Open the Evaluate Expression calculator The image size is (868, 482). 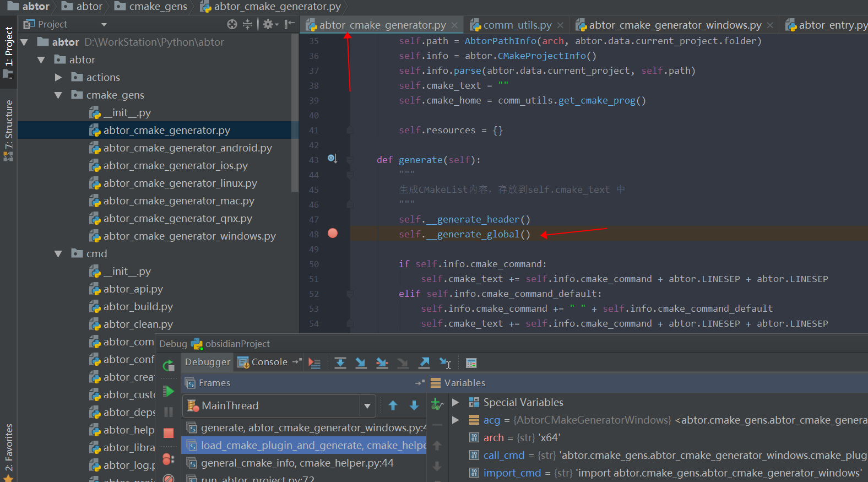[471, 363]
